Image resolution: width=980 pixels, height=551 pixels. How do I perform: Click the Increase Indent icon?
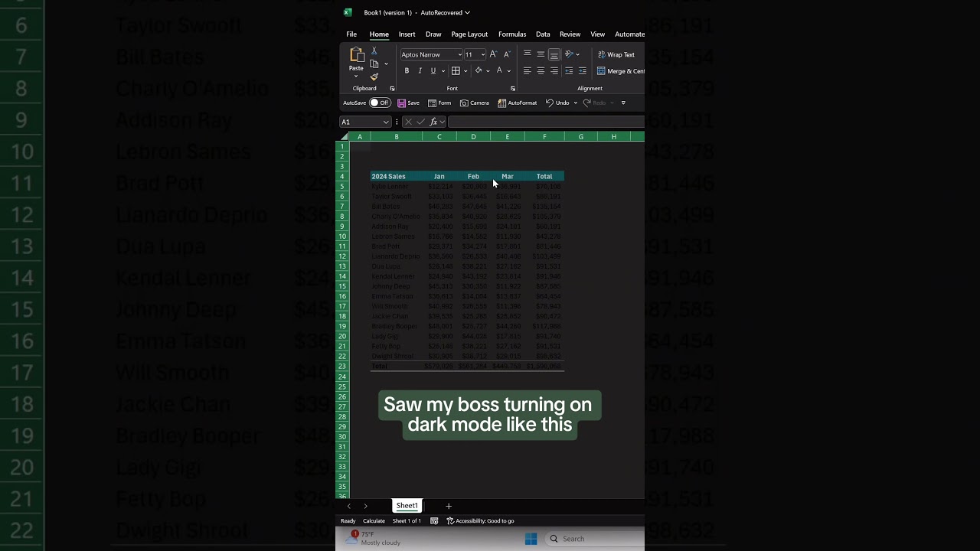pos(582,70)
